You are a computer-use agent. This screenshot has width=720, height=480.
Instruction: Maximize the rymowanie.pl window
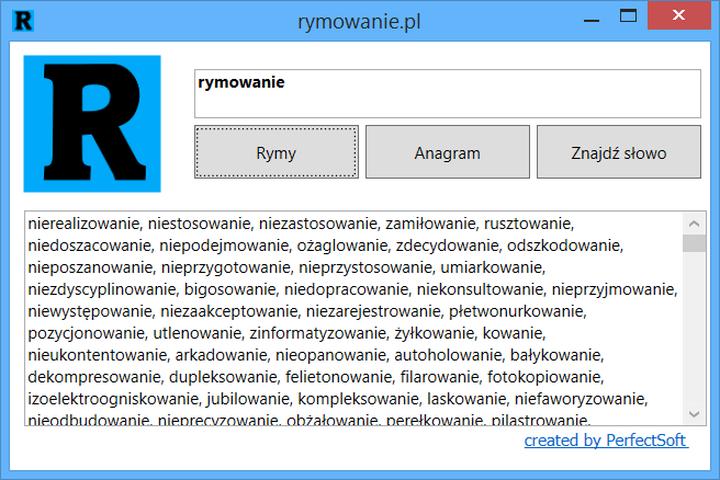click(628, 16)
